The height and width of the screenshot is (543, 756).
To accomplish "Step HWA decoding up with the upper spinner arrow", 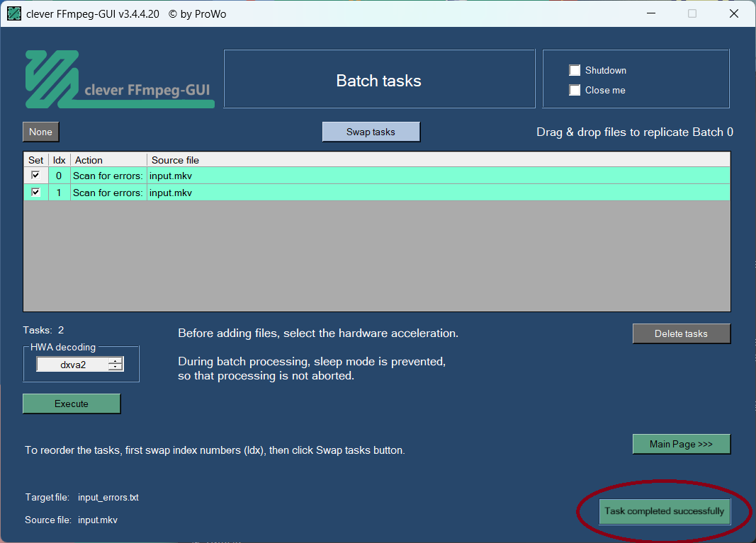I will coord(115,361).
